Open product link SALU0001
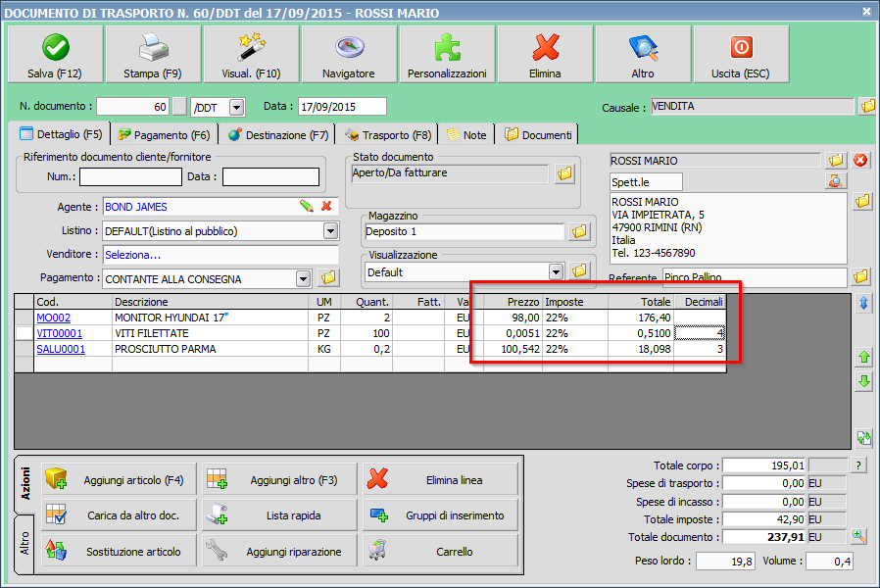The height and width of the screenshot is (588, 880). click(x=61, y=349)
